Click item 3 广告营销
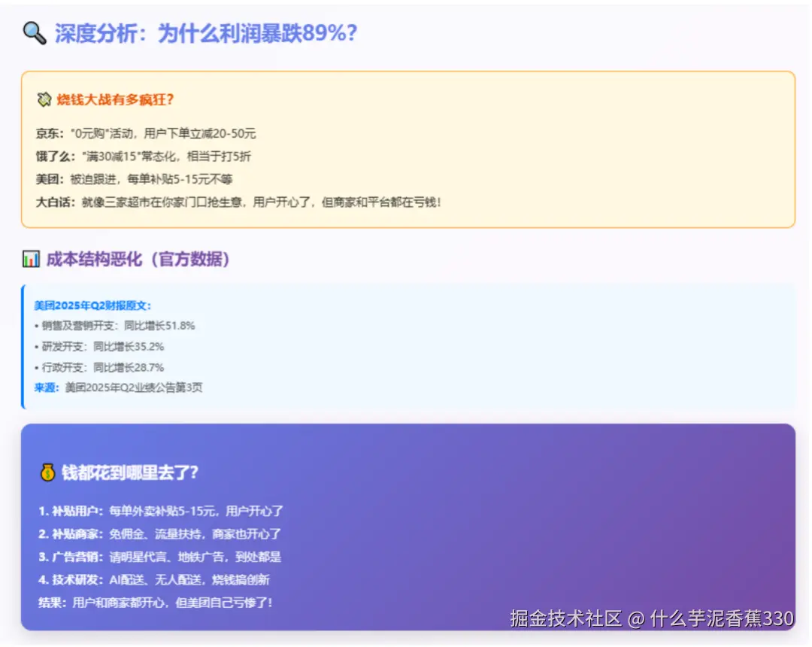Viewport: 812px width, 647px height. (x=159, y=557)
